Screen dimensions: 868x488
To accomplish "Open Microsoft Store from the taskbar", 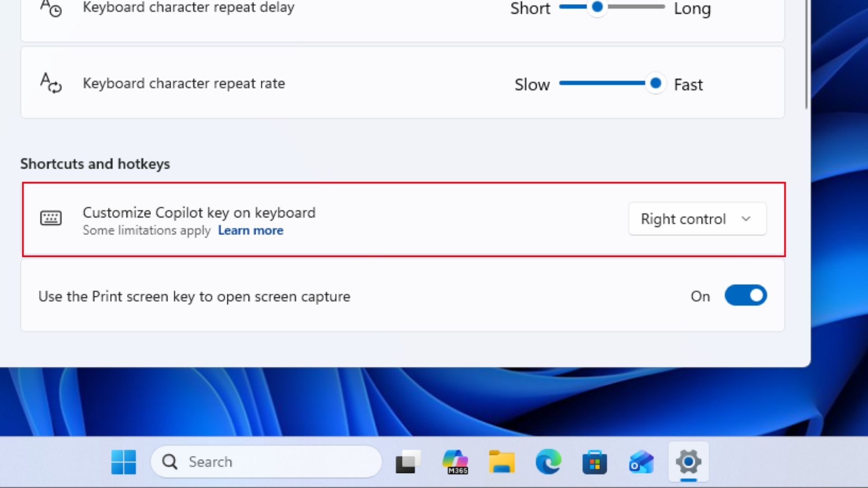I will (595, 462).
